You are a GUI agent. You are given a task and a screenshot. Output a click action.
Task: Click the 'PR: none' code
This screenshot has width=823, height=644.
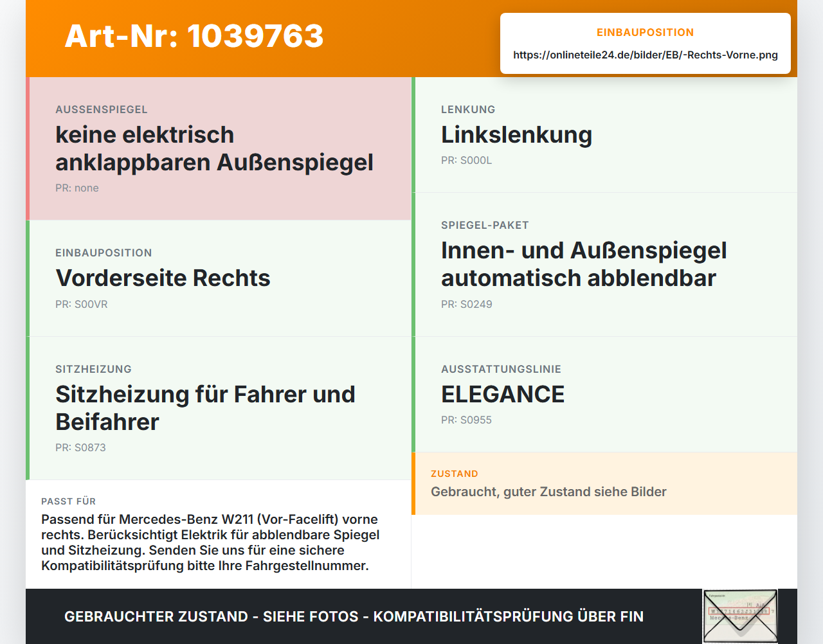tap(77, 188)
